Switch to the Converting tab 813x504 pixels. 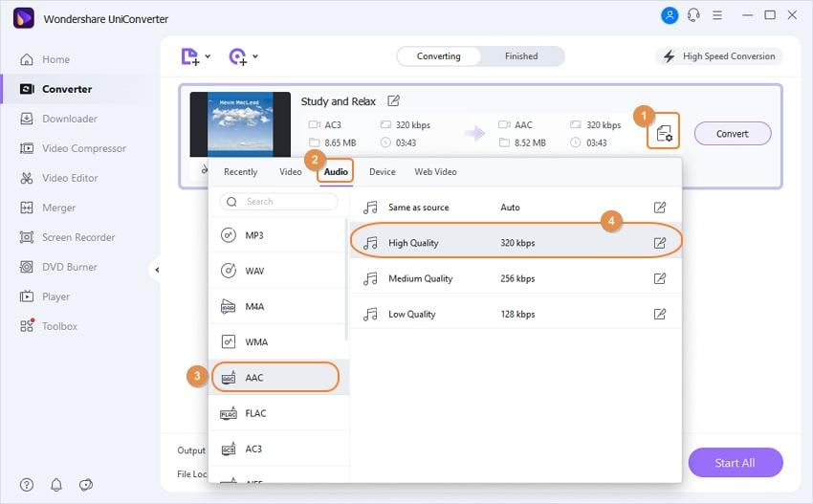click(x=439, y=56)
